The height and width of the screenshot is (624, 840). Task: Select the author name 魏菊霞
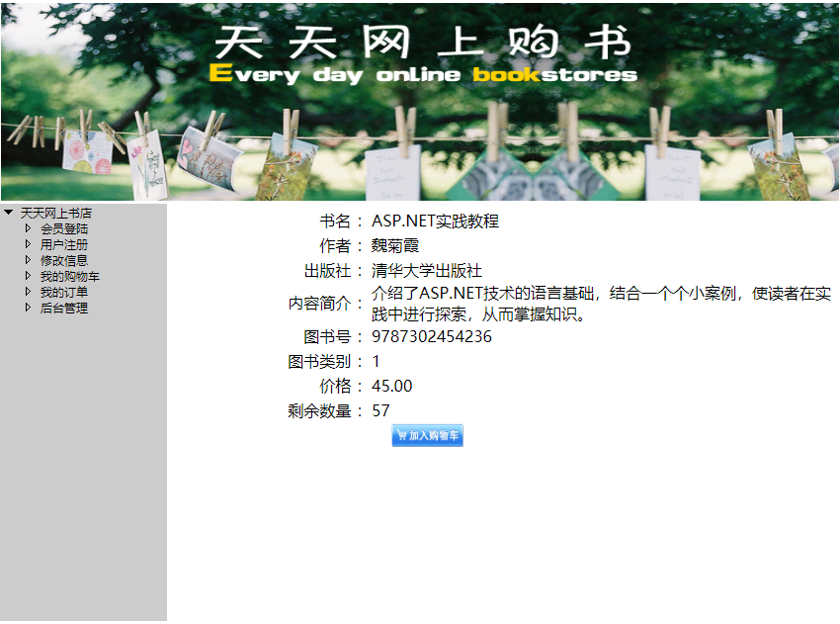click(x=395, y=245)
